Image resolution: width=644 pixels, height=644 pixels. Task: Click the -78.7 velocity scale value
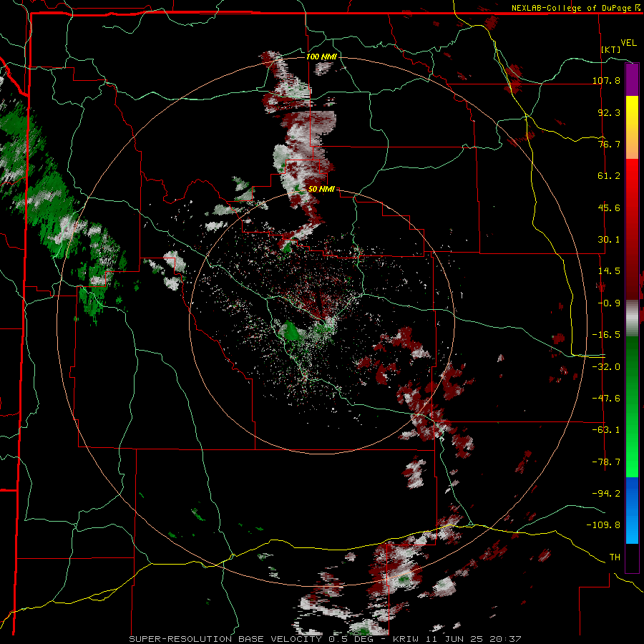point(607,462)
